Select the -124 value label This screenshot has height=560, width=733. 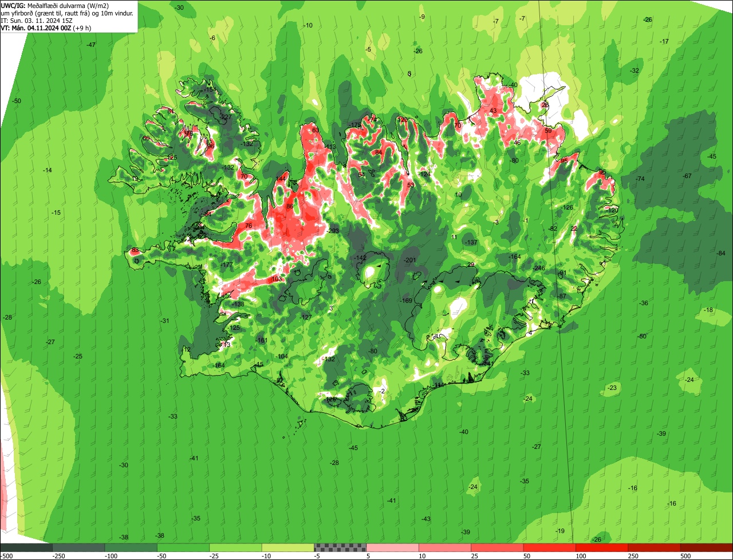pyautogui.click(x=424, y=173)
